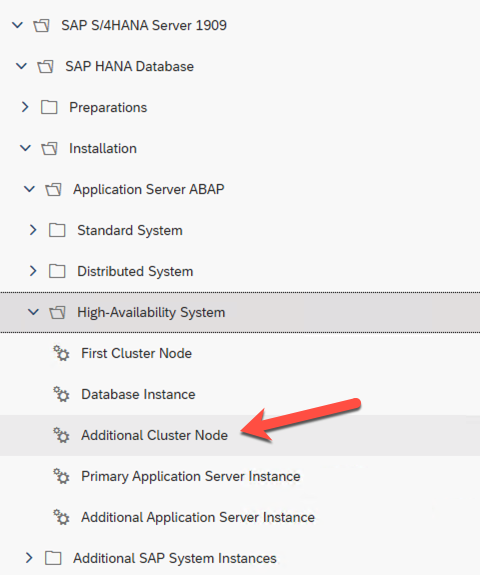This screenshot has height=575, width=480.
Task: Click gear icon of Additional Application Server Instance
Action: pos(61,517)
